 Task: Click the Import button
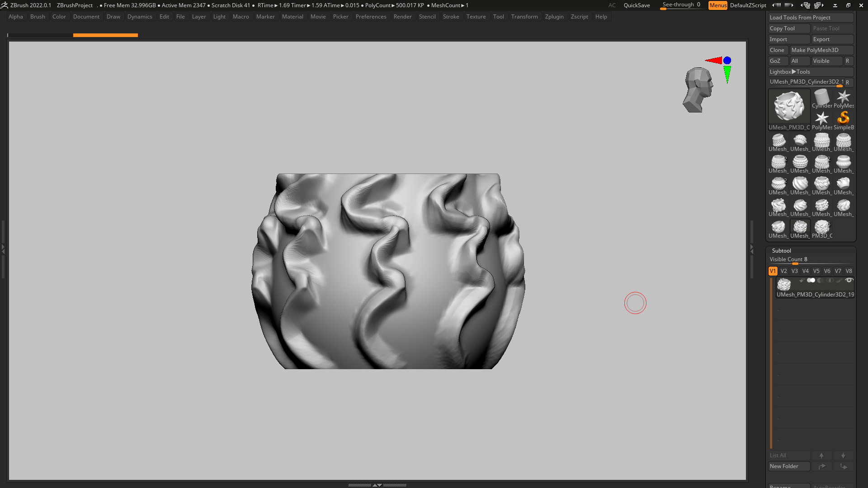point(789,39)
